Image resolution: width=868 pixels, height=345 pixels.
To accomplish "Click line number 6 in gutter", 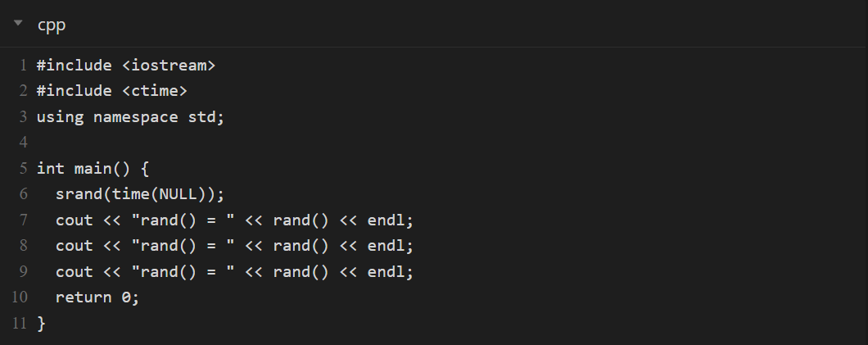I will pyautogui.click(x=24, y=194).
